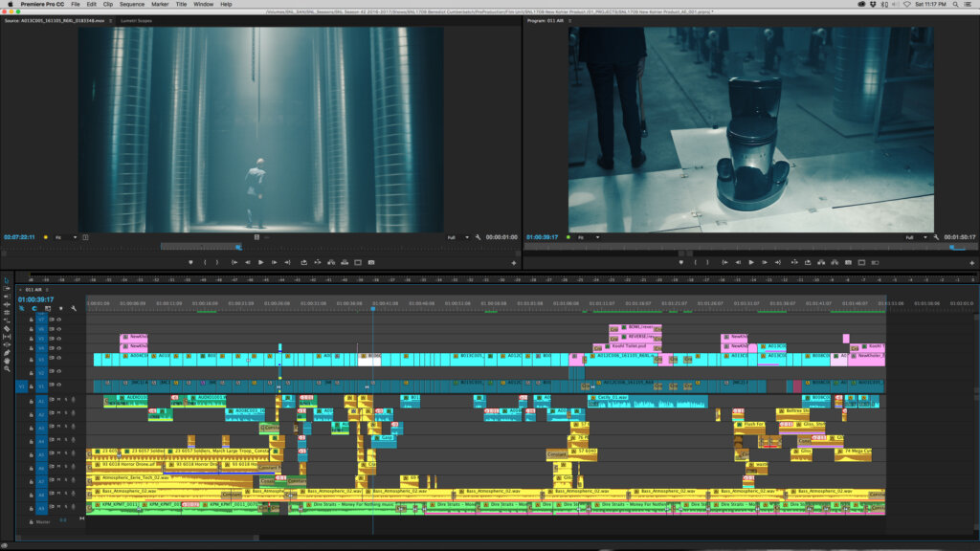Image resolution: width=980 pixels, height=551 pixels.
Task: Select the Selection tool in the tools panel
Action: (7, 280)
